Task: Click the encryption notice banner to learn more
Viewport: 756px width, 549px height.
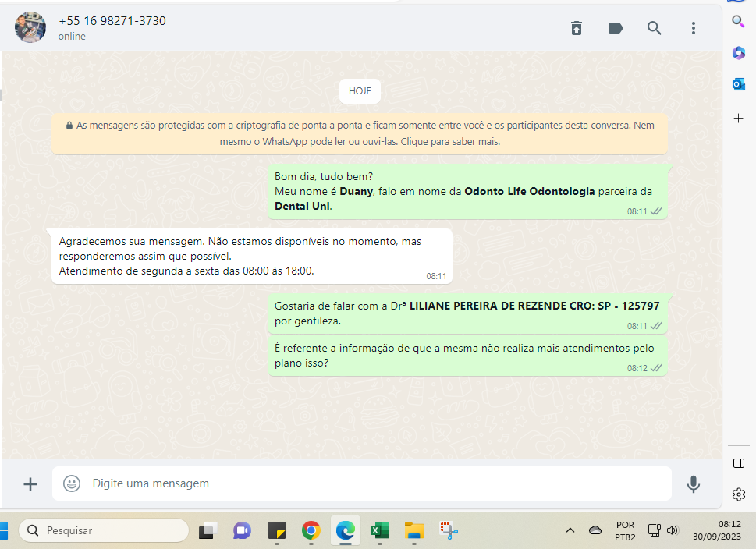Action: coord(360,133)
